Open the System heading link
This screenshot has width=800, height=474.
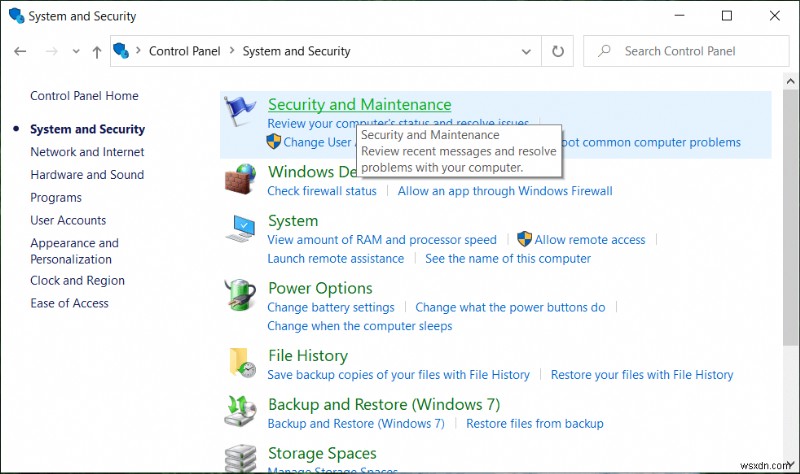click(293, 220)
